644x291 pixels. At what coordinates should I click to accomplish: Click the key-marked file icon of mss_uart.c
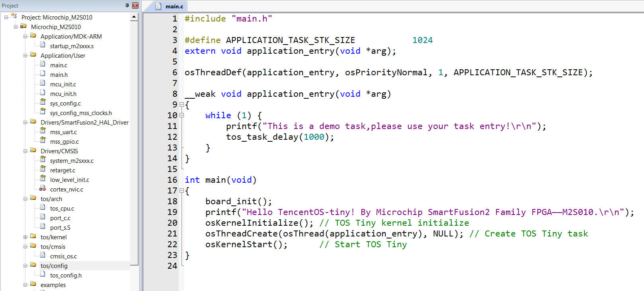[x=43, y=131]
